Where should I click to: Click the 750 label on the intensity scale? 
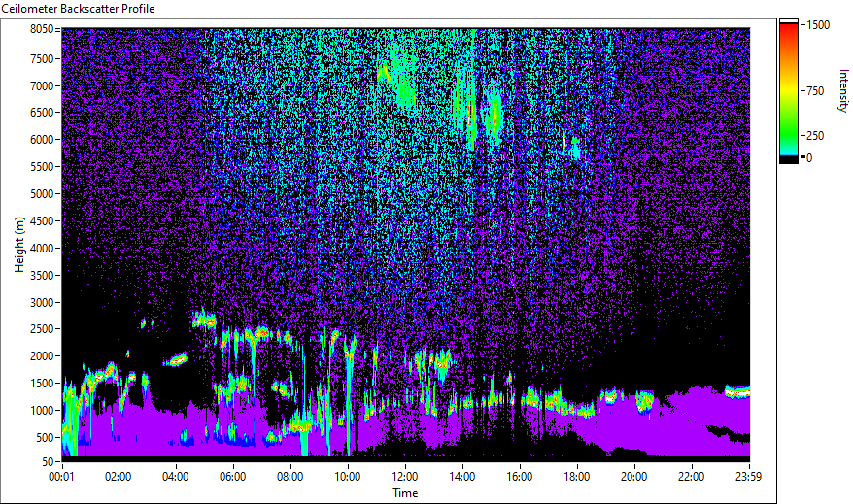point(815,91)
